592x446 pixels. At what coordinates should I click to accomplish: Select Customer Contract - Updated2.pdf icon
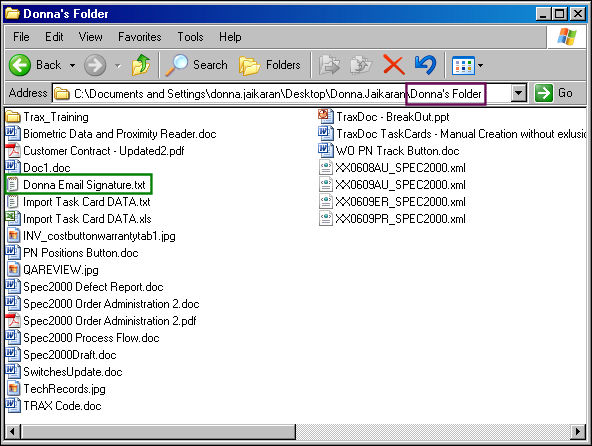coord(13,151)
